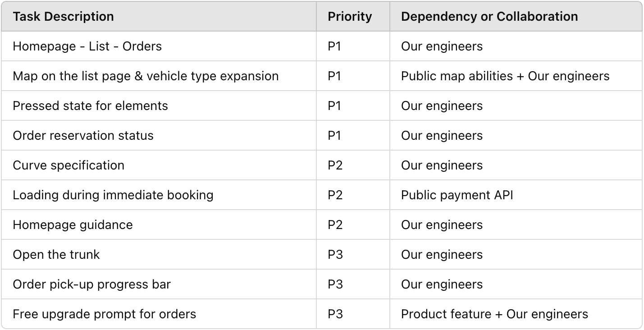This screenshot has width=644, height=330.
Task: Select Product feature + Our engineers cell
Action: point(516,314)
